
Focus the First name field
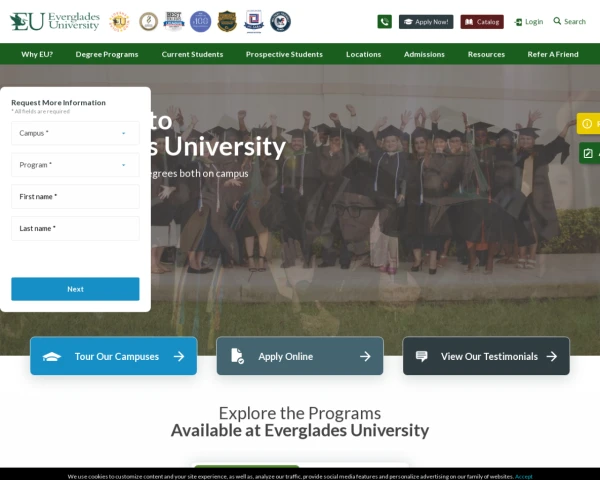[75, 197]
